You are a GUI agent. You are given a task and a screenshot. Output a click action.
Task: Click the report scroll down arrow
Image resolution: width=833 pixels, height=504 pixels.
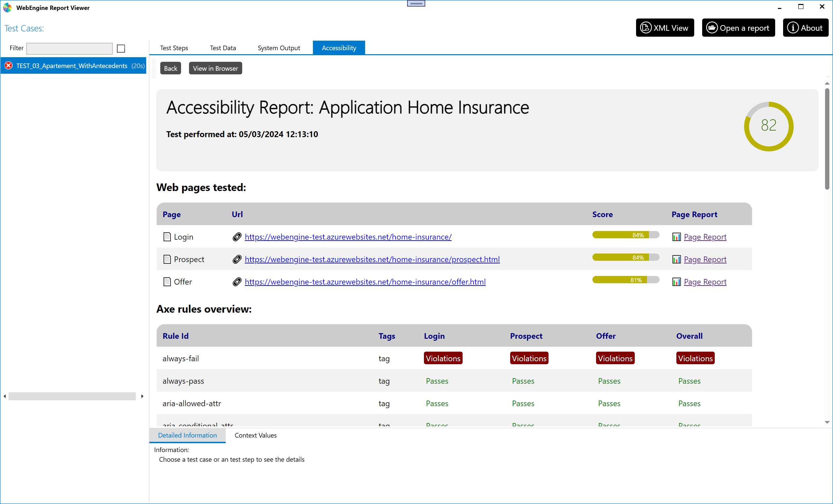click(827, 423)
